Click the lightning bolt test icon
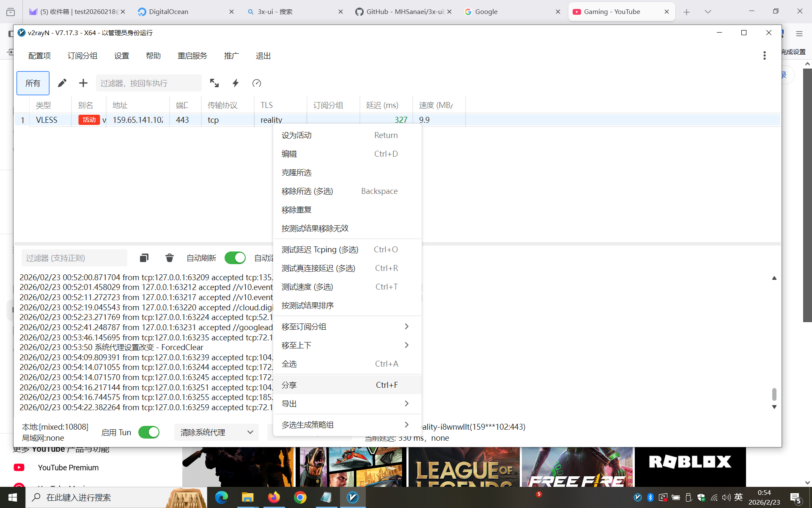 pyautogui.click(x=236, y=83)
